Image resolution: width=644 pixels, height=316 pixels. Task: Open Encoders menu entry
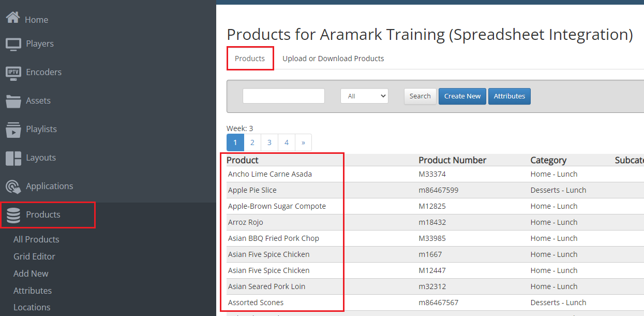point(43,72)
